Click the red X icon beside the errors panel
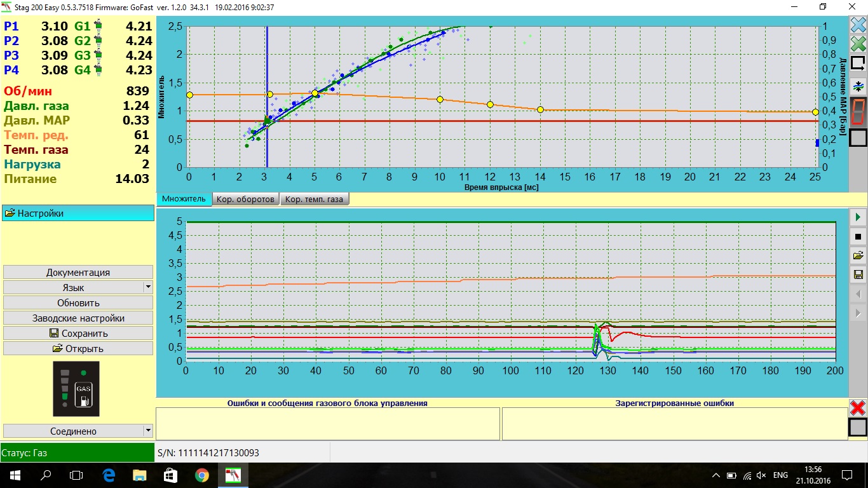The image size is (868, 488). [858, 408]
